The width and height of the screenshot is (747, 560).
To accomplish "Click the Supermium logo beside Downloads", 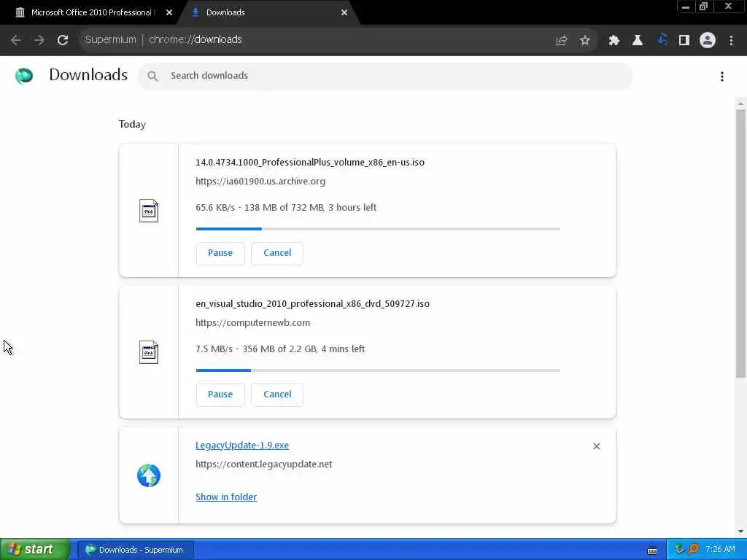I will 24,76.
